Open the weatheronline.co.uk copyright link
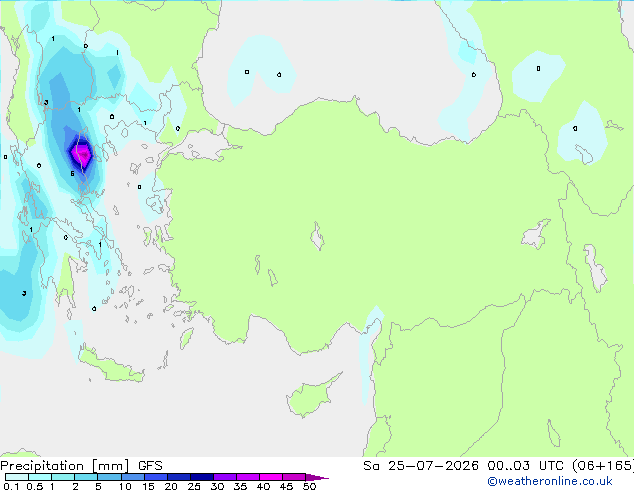 click(550, 481)
